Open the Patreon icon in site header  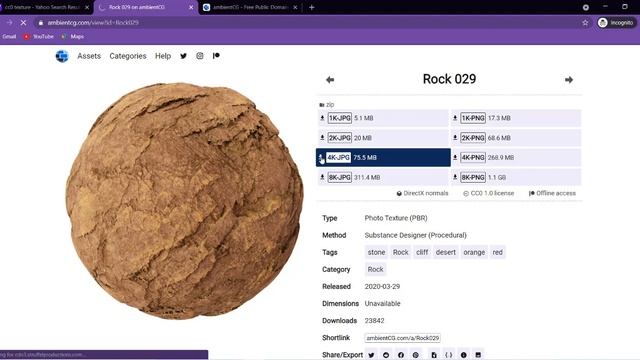(x=216, y=56)
